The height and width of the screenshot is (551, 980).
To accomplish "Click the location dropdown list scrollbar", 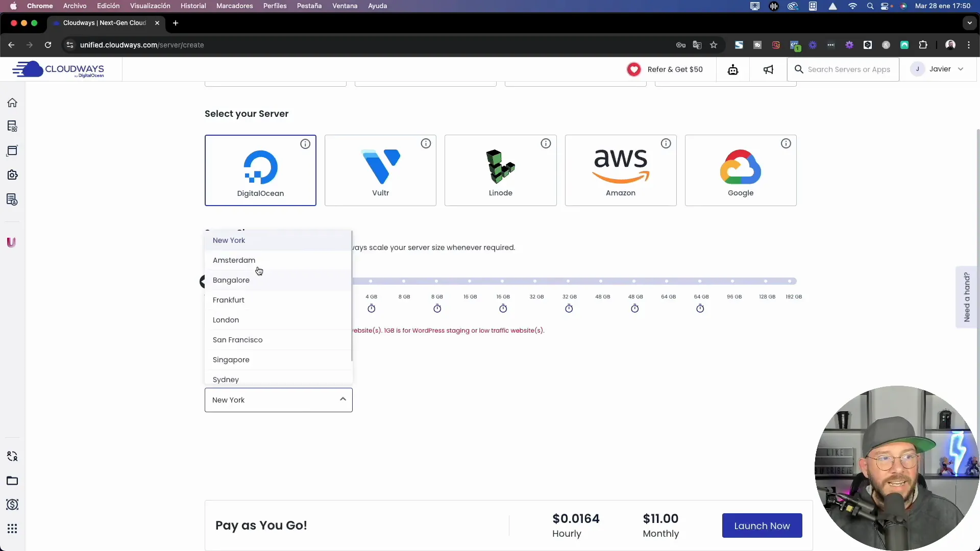I will coord(352,296).
